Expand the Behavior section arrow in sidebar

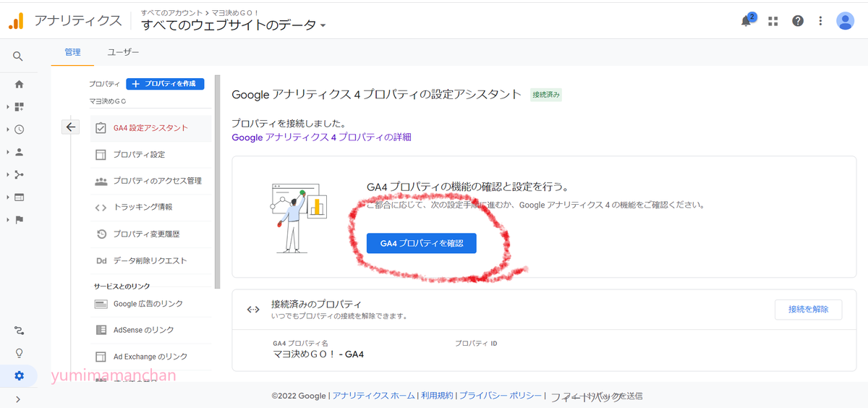pyautogui.click(x=7, y=197)
